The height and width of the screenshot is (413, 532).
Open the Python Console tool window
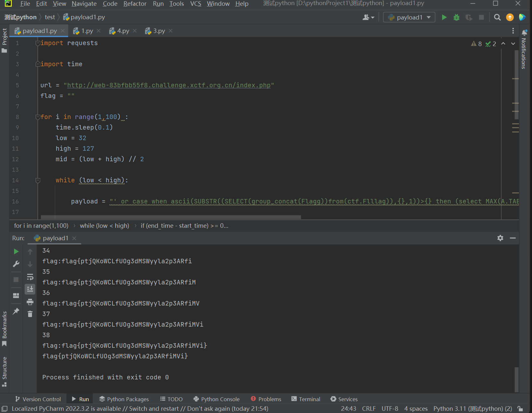point(217,399)
